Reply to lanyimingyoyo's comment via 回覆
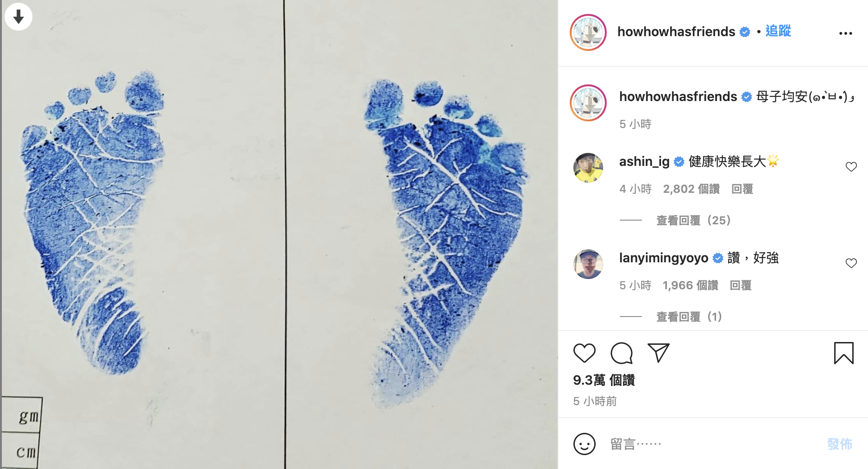 click(740, 285)
